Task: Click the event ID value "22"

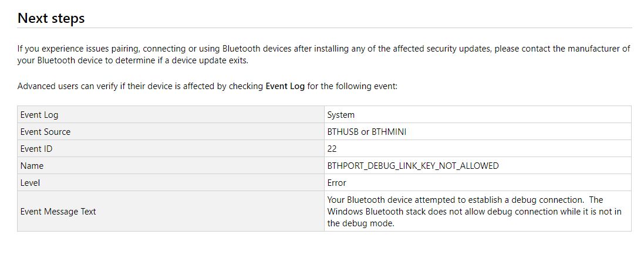Action: (x=332, y=149)
